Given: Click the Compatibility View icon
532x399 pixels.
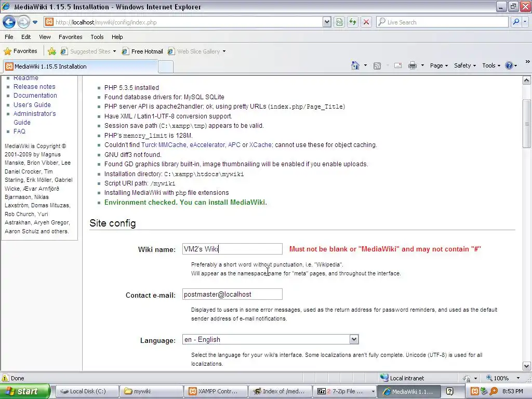Looking at the screenshot, I should tap(339, 22).
